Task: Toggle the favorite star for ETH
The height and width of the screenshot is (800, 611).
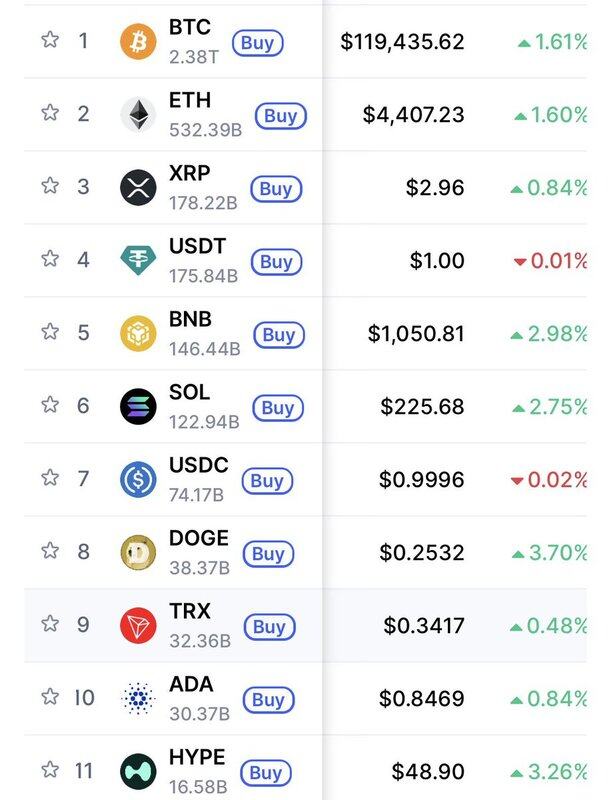Action: pos(50,113)
